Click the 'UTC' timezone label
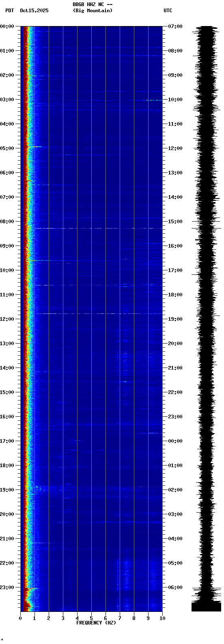Viewport: 224px width, 644px height. [168, 11]
